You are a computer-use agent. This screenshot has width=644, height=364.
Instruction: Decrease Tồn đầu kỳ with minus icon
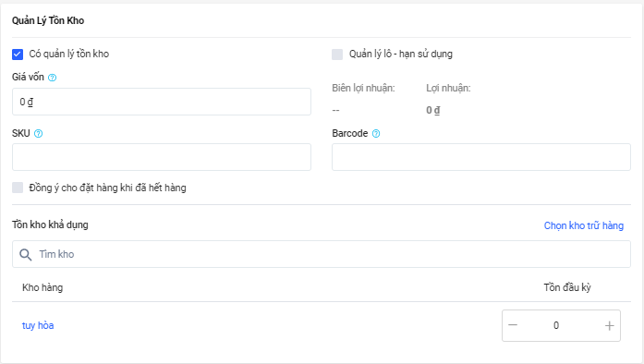coord(513,325)
